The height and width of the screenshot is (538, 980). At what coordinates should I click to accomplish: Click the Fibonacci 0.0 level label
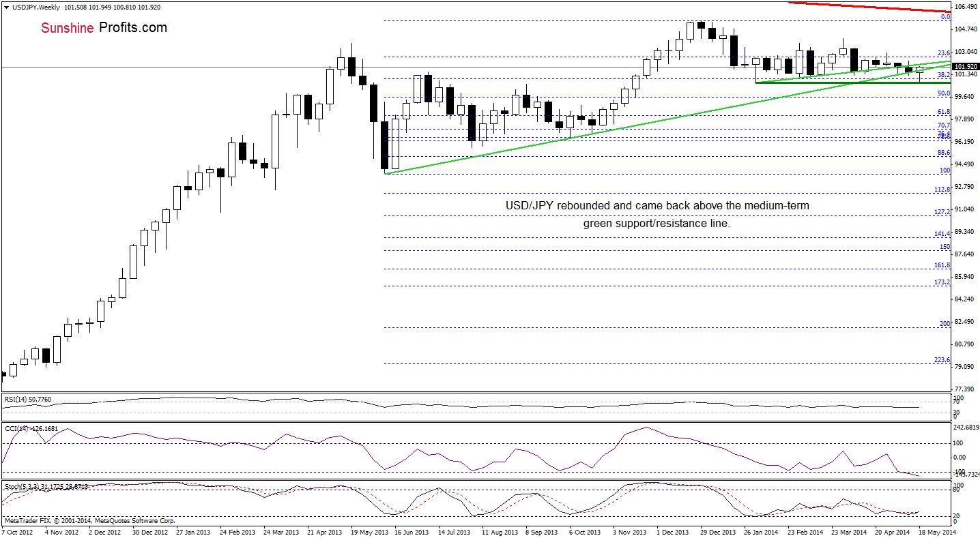[946, 17]
